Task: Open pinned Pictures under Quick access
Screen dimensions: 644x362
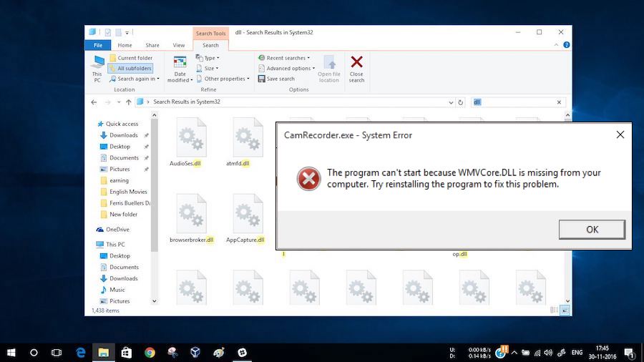Action: [115, 169]
